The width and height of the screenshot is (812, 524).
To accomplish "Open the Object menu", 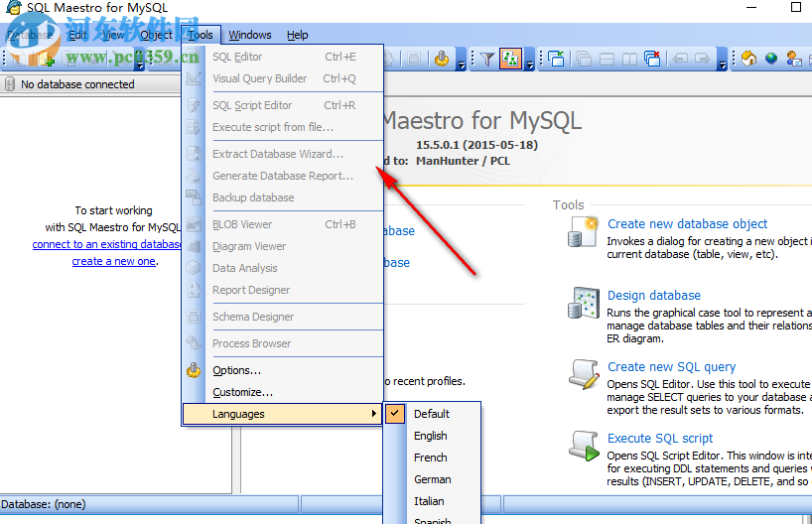I will (x=157, y=35).
